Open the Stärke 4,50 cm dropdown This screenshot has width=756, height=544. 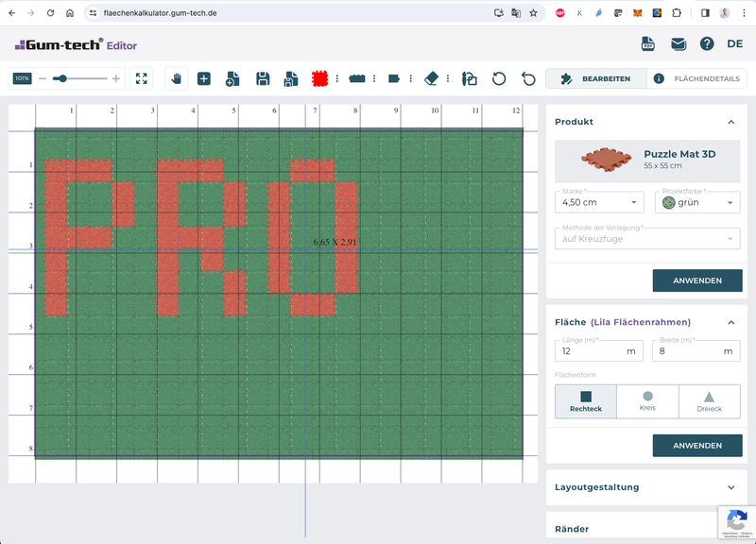pos(600,202)
